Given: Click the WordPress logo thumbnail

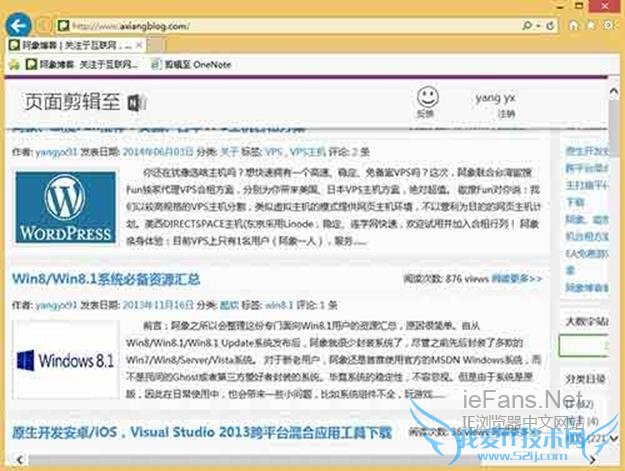Looking at the screenshot, I should pyautogui.click(x=66, y=207).
